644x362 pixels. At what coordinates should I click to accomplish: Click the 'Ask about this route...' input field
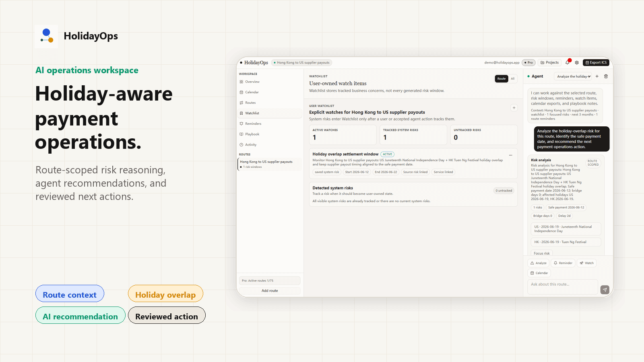[562, 287]
